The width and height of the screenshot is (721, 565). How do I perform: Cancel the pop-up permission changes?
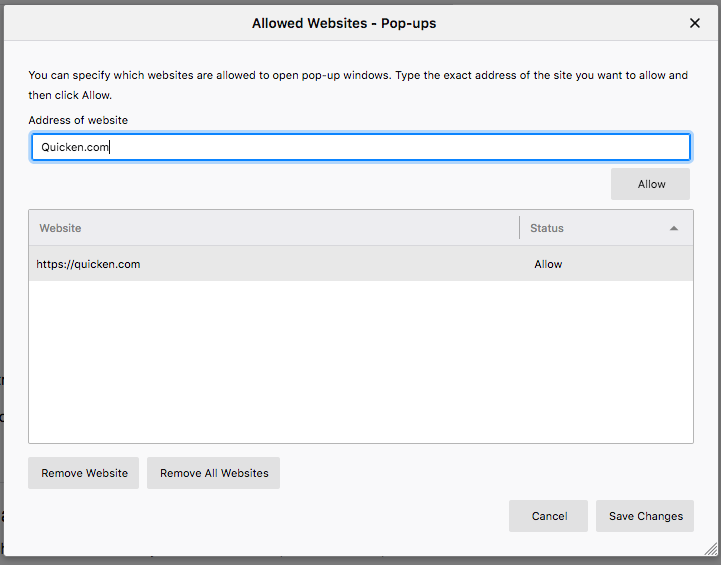point(548,516)
